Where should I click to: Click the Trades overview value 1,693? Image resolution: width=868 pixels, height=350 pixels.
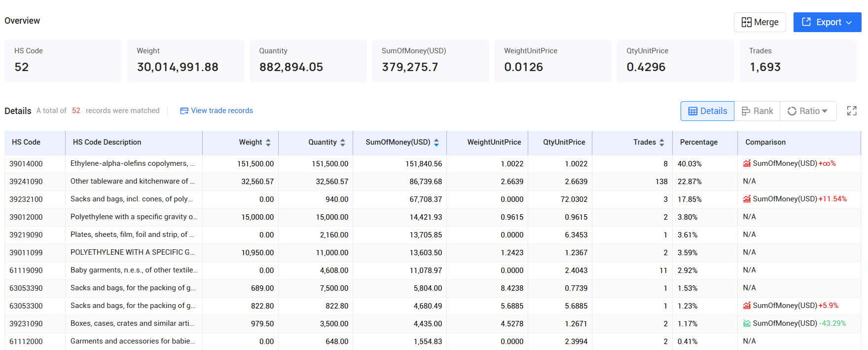click(765, 67)
